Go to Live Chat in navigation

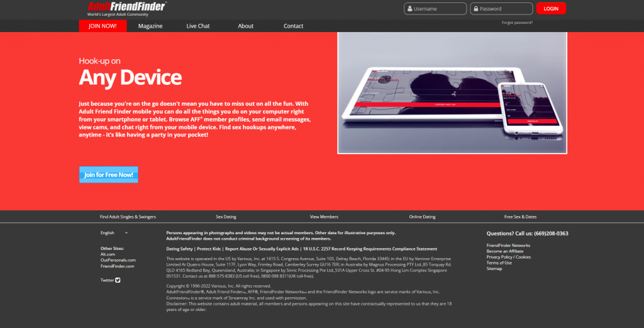(198, 26)
